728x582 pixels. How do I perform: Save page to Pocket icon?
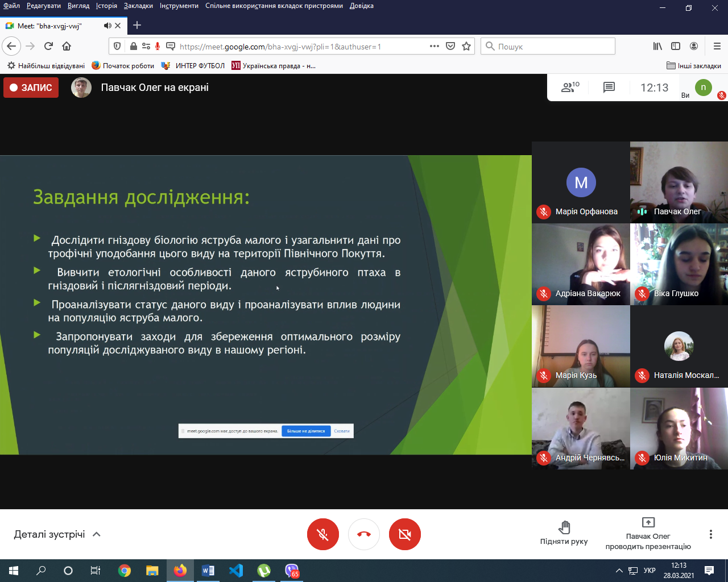pos(450,46)
